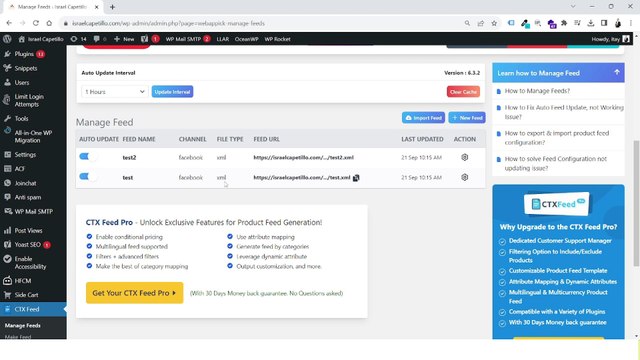Open WP Rocket admin bar menu

pyautogui.click(x=278, y=39)
